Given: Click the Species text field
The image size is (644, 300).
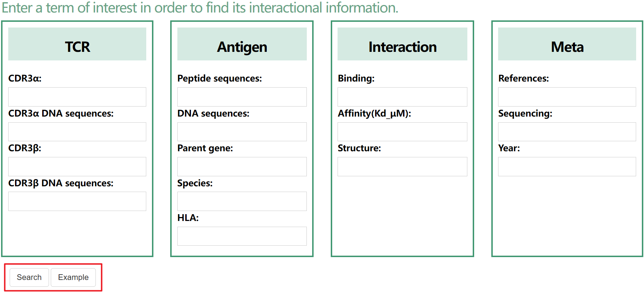Looking at the screenshot, I should 242,201.
